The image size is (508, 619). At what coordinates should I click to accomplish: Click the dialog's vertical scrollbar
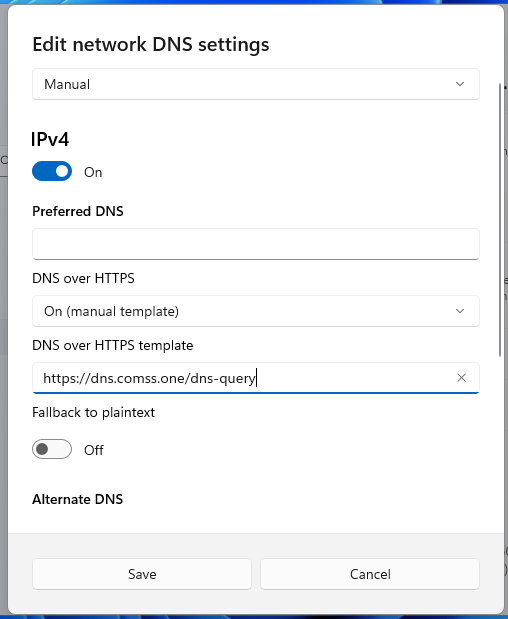(x=500, y=219)
